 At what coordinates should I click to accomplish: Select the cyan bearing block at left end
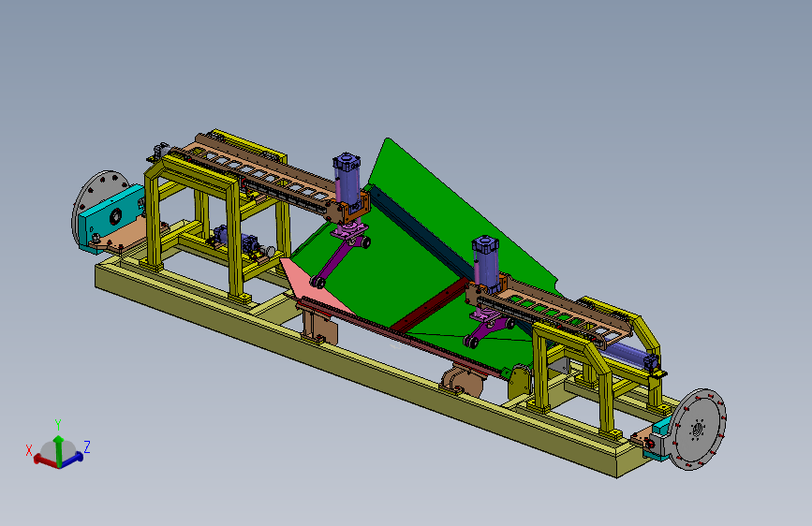tap(111, 216)
